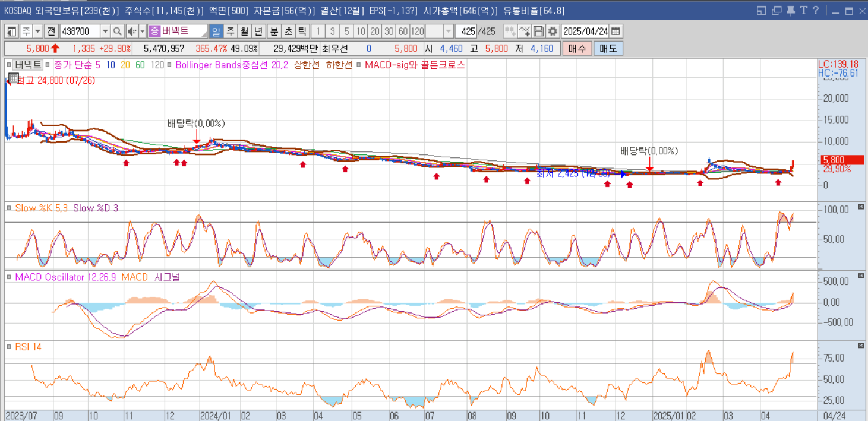Click the 2024/01 date axis label
The image size is (868, 421).
216,416
